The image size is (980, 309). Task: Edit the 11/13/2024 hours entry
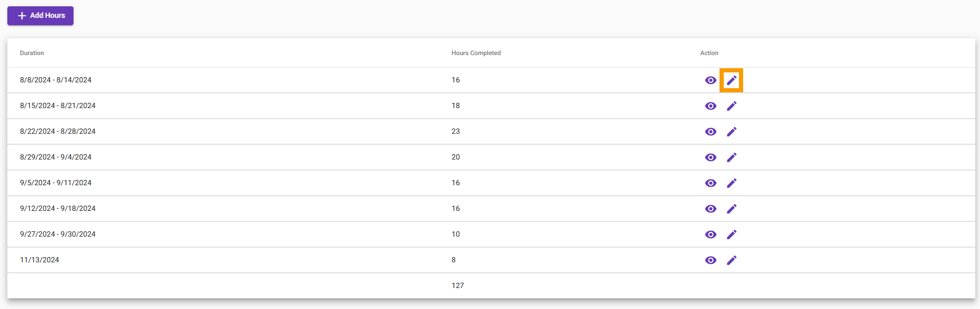tap(732, 260)
